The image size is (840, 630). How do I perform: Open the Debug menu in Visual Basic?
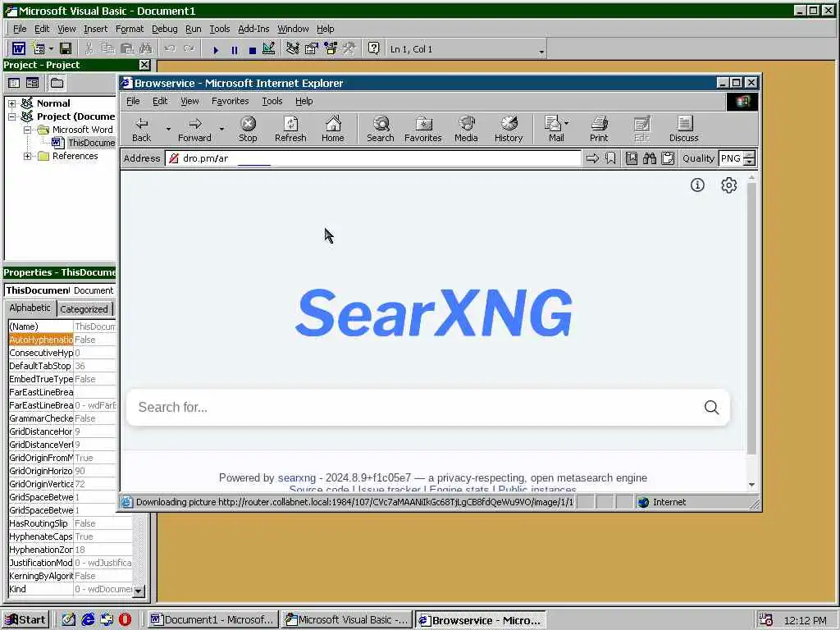[164, 29]
